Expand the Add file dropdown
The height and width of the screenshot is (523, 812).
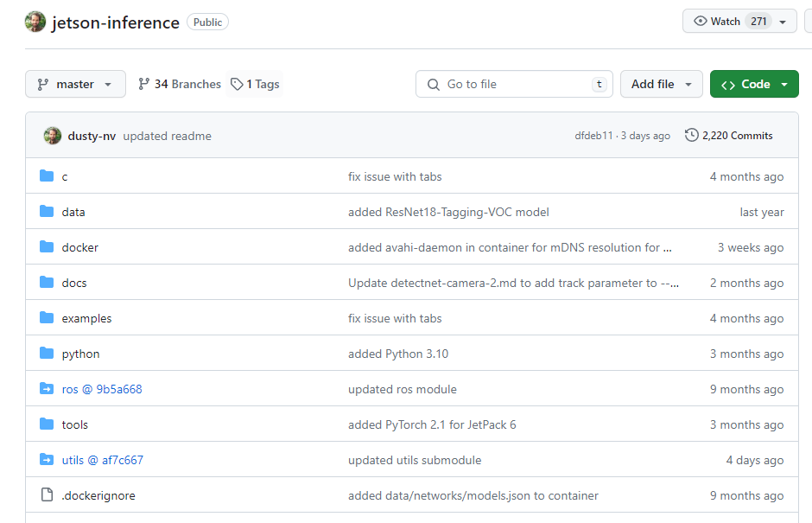661,84
